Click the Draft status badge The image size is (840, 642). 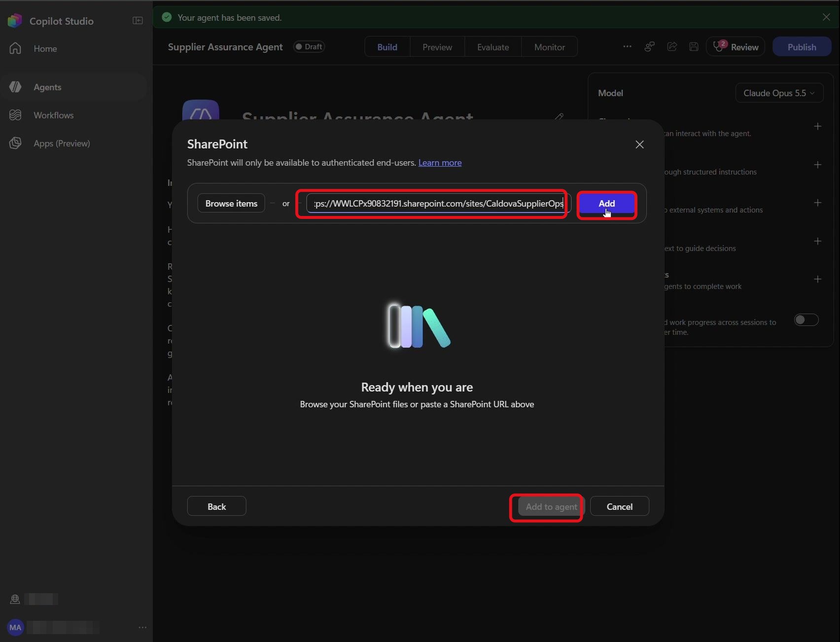point(309,46)
